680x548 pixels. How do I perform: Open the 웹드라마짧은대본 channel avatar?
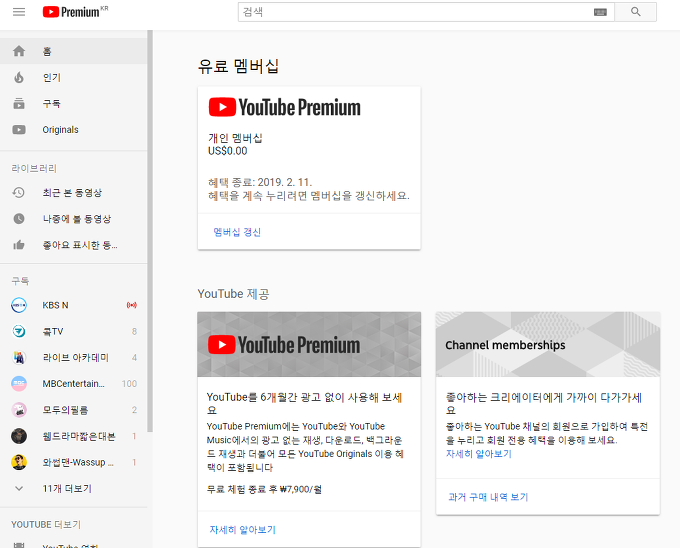click(19, 436)
